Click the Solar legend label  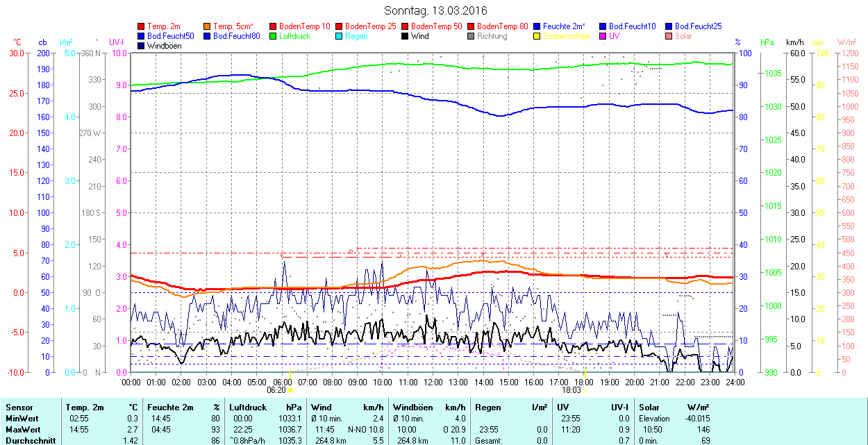click(x=683, y=36)
